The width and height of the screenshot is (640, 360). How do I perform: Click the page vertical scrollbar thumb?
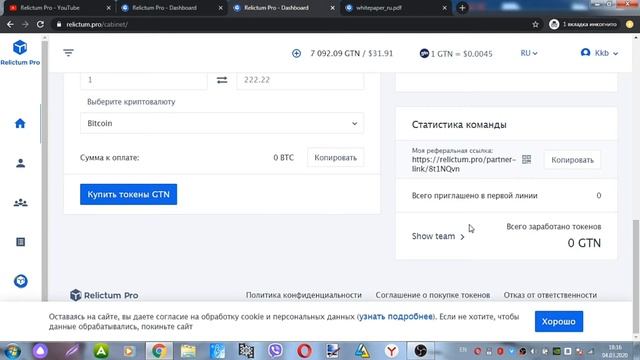coord(636,277)
